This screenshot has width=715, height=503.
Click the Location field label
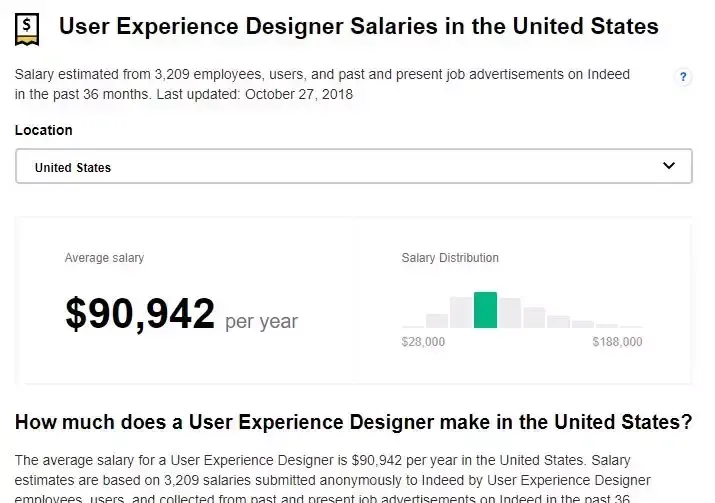click(44, 130)
